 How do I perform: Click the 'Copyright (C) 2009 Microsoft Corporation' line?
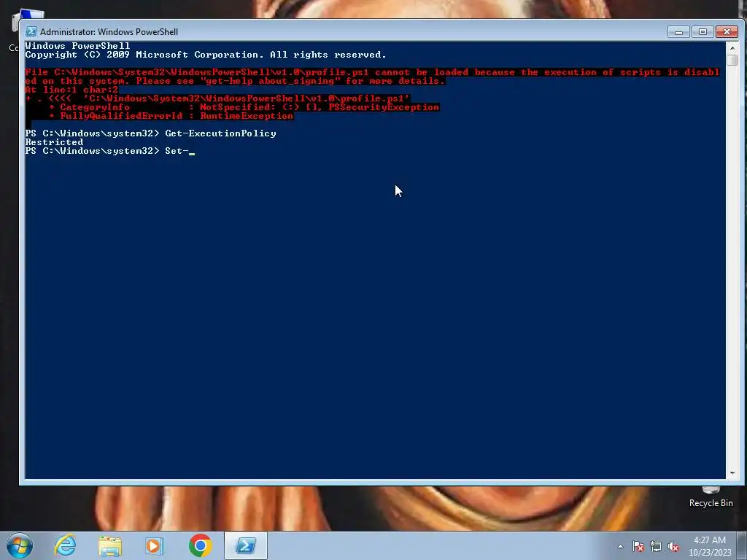[205, 55]
